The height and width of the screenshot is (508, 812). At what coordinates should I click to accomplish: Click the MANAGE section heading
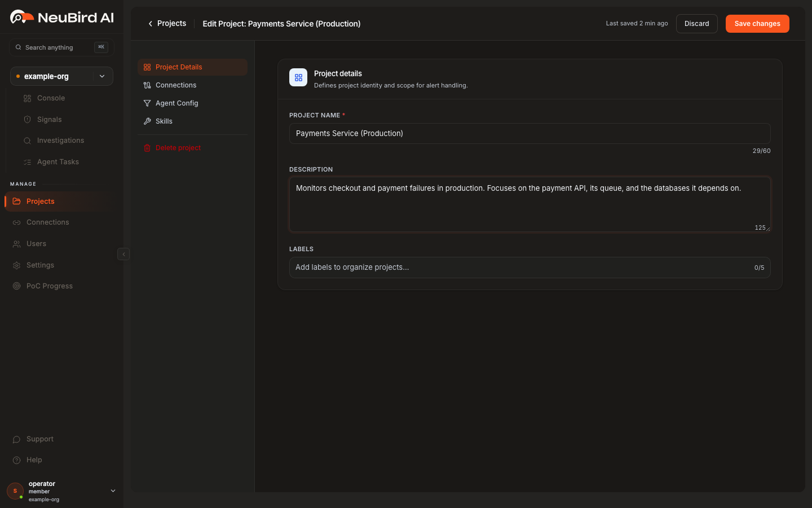point(23,184)
